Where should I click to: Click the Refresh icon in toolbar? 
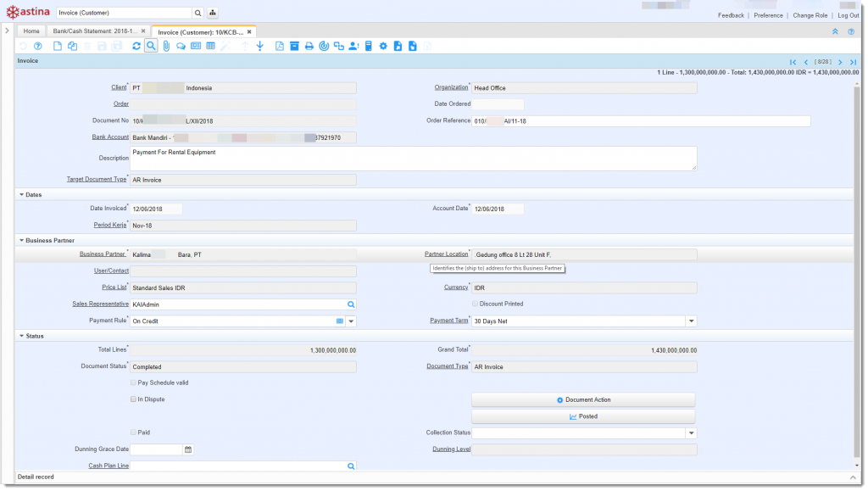point(136,46)
